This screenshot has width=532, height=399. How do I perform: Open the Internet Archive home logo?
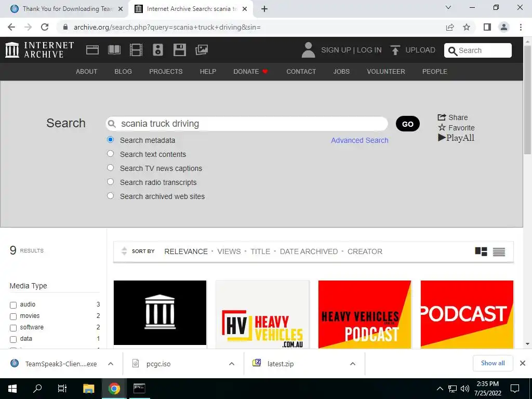39,50
